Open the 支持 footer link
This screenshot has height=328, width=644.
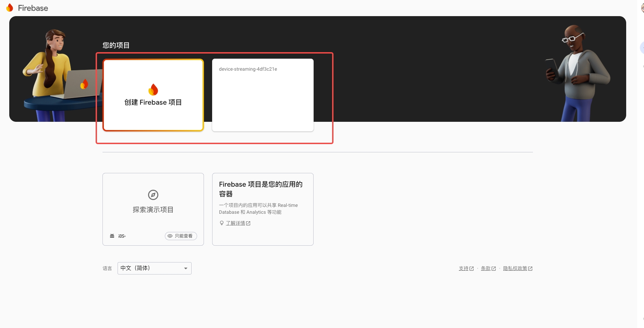click(x=464, y=268)
